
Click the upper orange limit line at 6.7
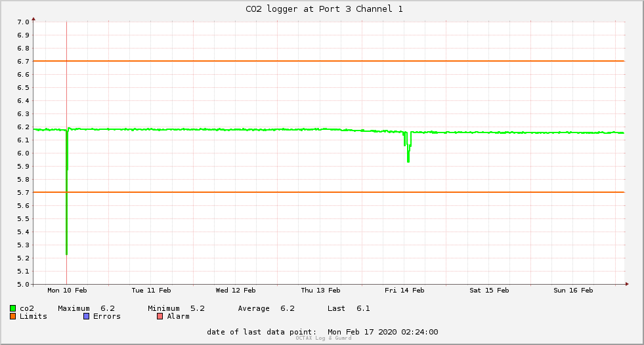[329, 61]
